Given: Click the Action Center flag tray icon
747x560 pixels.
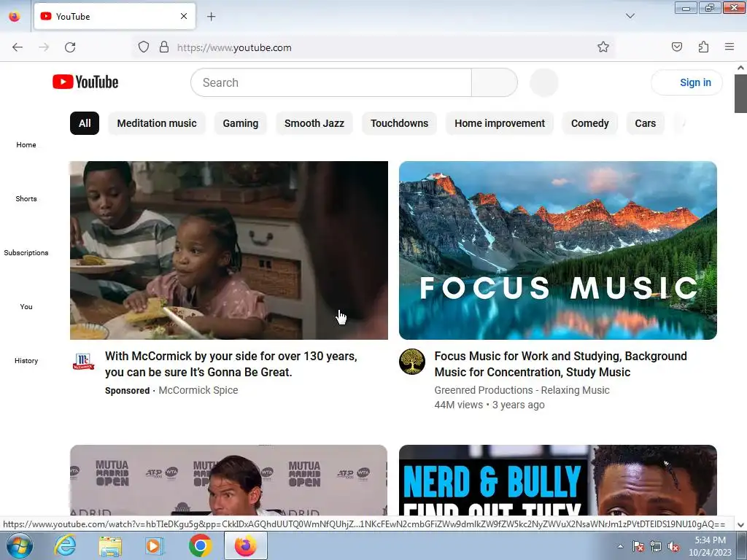Looking at the screenshot, I should point(638,547).
